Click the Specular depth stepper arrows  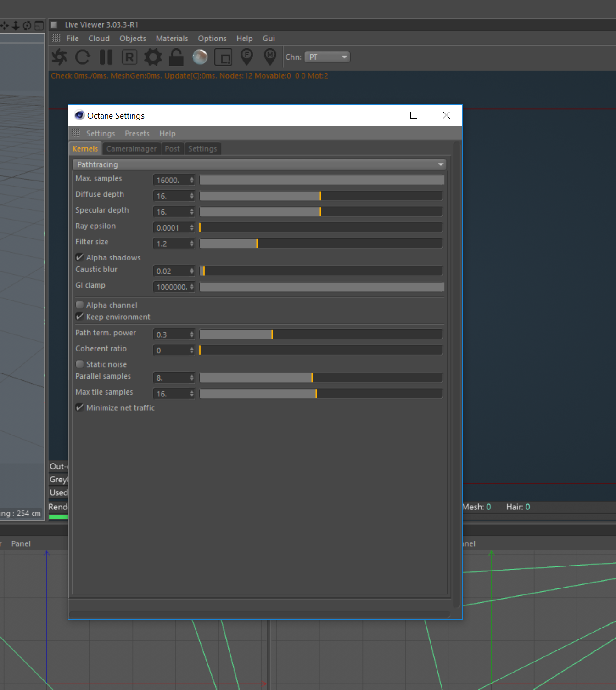tap(192, 212)
